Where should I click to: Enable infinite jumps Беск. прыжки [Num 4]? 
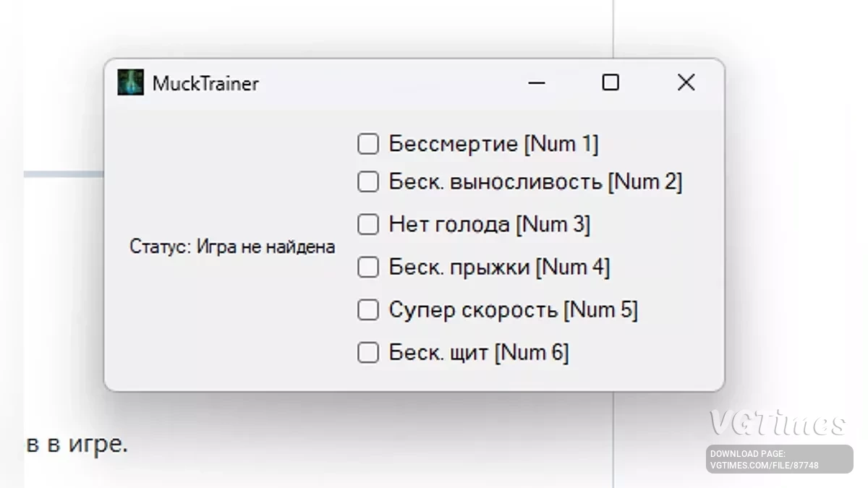tap(368, 267)
